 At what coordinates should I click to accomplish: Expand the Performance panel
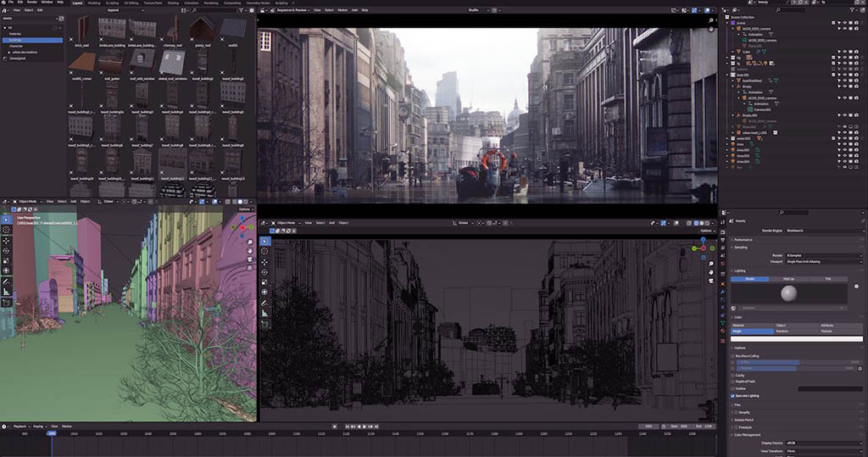743,240
